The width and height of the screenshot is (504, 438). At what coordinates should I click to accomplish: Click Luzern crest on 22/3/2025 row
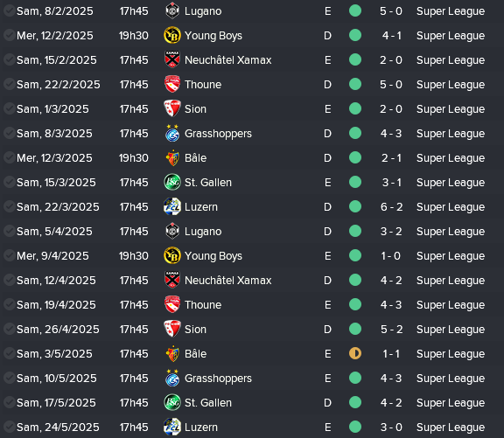pyautogui.click(x=172, y=206)
